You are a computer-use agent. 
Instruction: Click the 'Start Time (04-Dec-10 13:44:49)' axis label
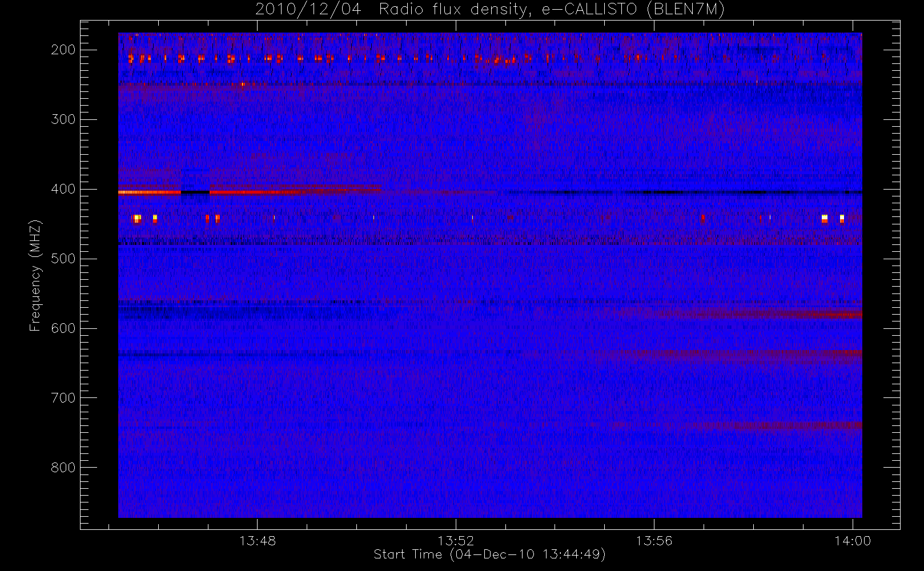[x=489, y=554]
